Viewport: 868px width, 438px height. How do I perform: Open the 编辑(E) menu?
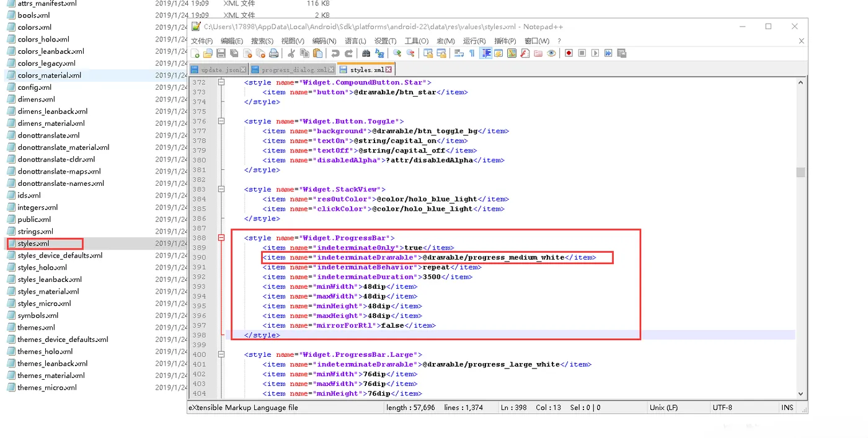(231, 41)
